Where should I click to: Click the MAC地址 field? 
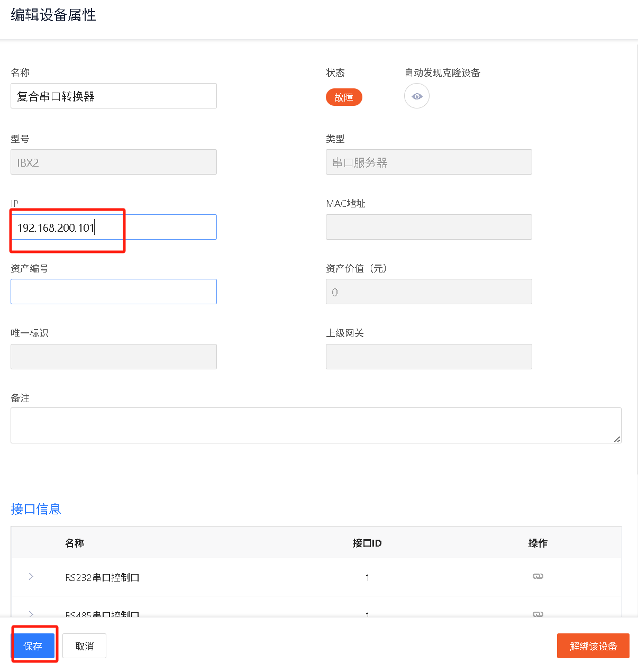click(429, 227)
